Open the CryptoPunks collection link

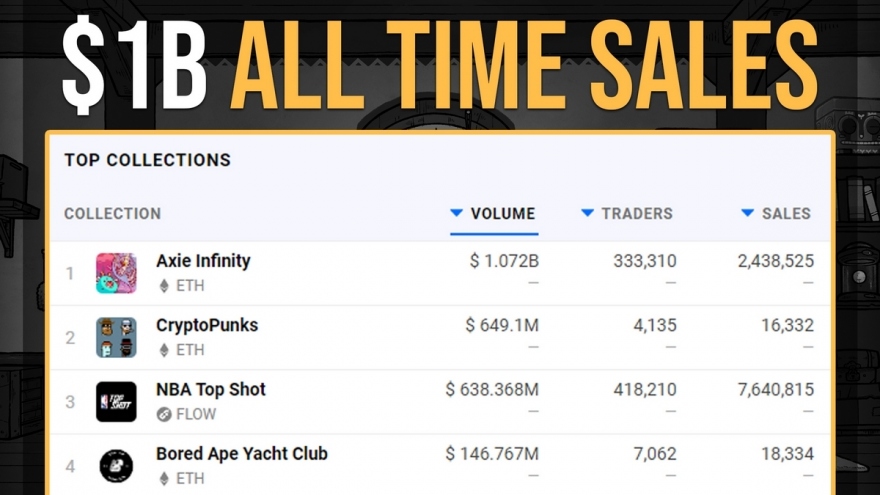[x=207, y=325]
